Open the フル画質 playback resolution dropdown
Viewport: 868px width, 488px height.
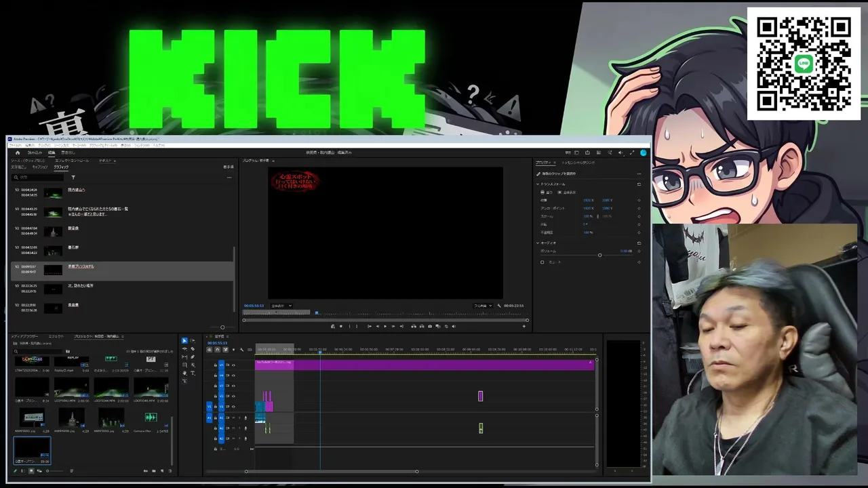tap(482, 306)
